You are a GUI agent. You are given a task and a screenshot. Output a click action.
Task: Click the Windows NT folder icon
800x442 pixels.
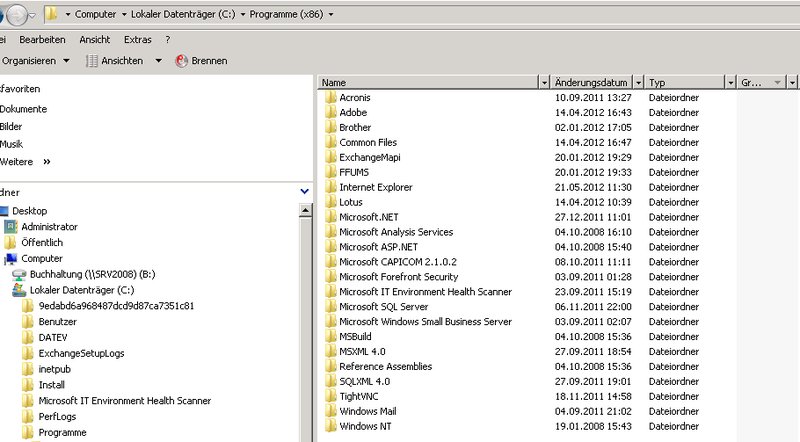coord(331,426)
